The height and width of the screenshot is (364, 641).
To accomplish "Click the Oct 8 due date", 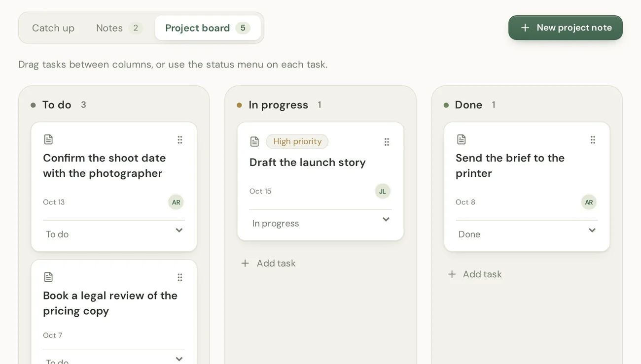I will coord(465,202).
